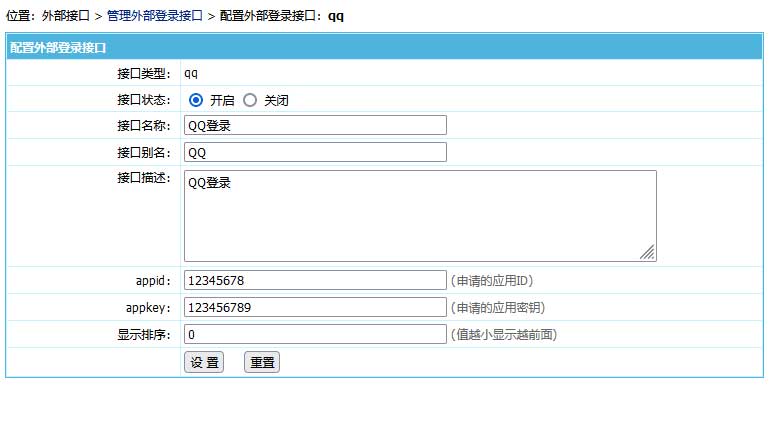Focus the 显示排序 input field

[315, 334]
